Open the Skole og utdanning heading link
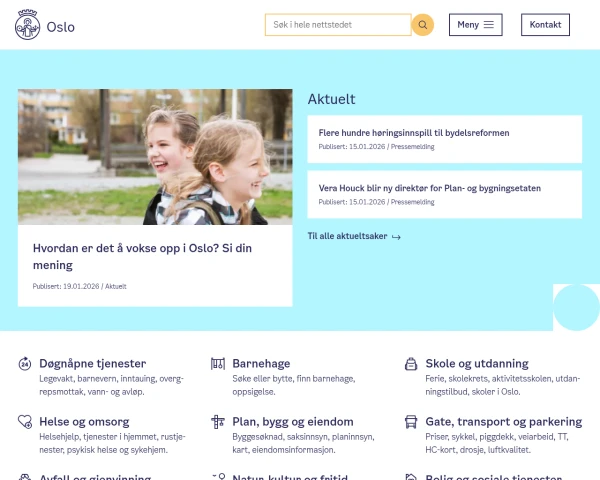The width and height of the screenshot is (600, 480). [x=477, y=364]
